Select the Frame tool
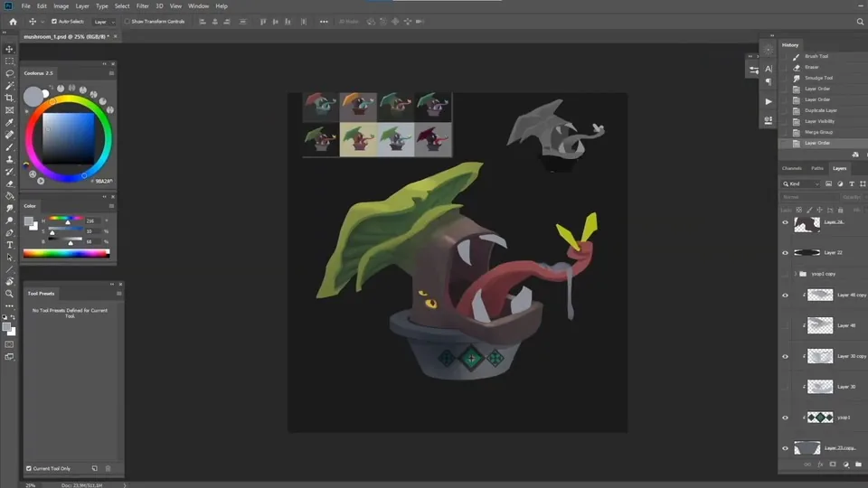The width and height of the screenshot is (868, 488). pos(9,110)
